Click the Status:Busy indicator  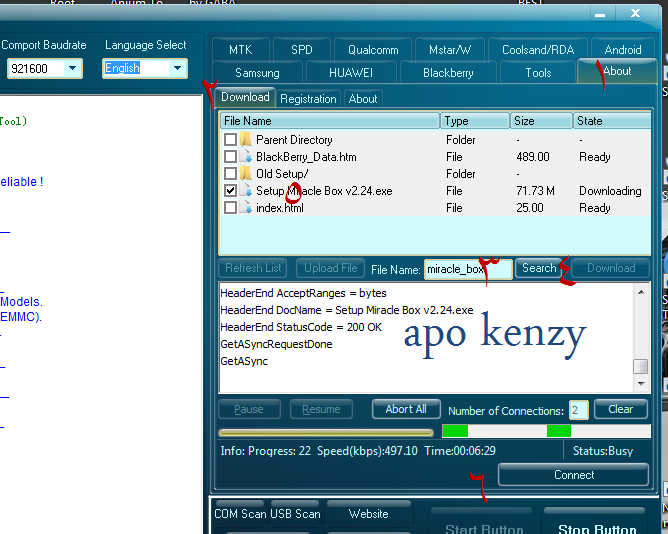coord(602,451)
